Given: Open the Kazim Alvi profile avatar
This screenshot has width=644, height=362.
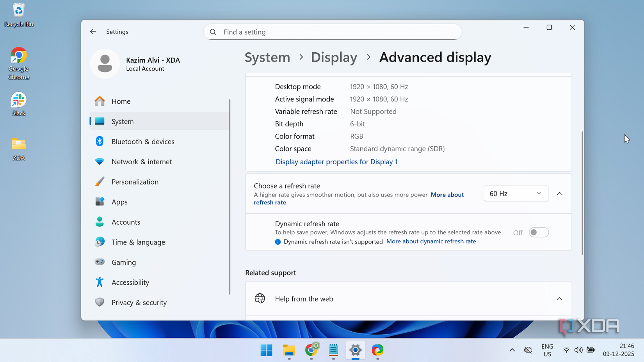Looking at the screenshot, I should 105,64.
